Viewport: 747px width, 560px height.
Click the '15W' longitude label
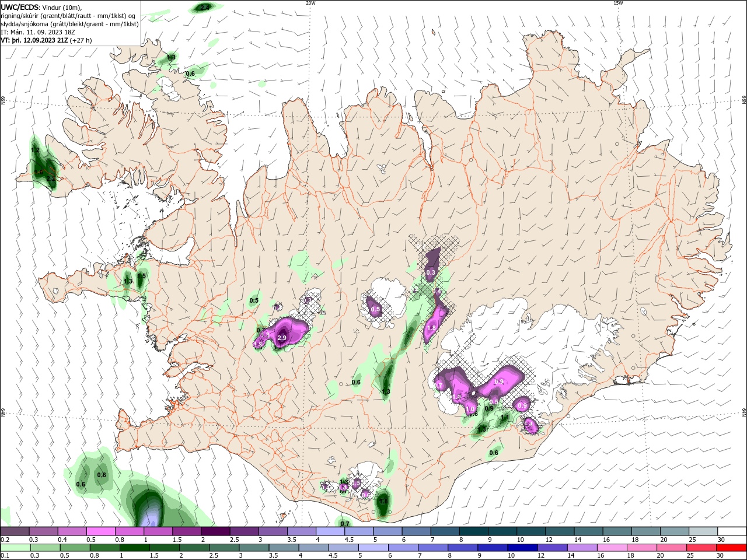coord(618,3)
